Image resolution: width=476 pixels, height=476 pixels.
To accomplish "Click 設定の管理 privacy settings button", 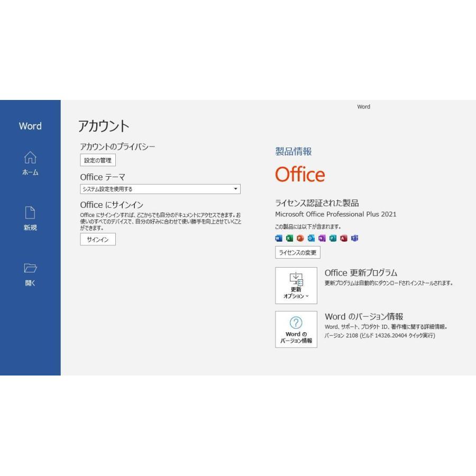I will coord(98,160).
